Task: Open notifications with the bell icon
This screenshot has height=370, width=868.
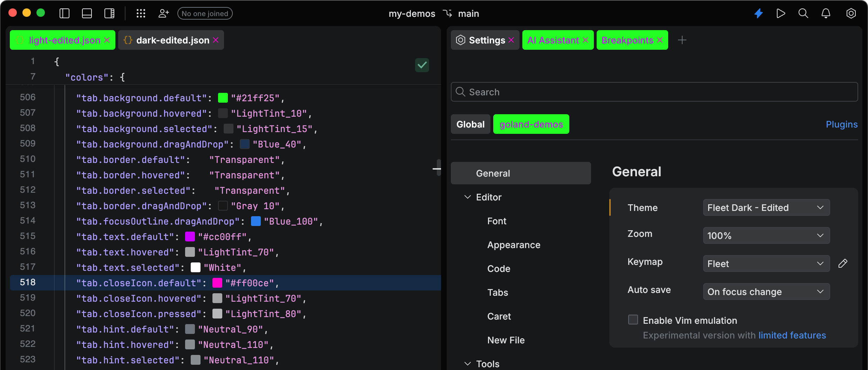Action: click(x=826, y=13)
